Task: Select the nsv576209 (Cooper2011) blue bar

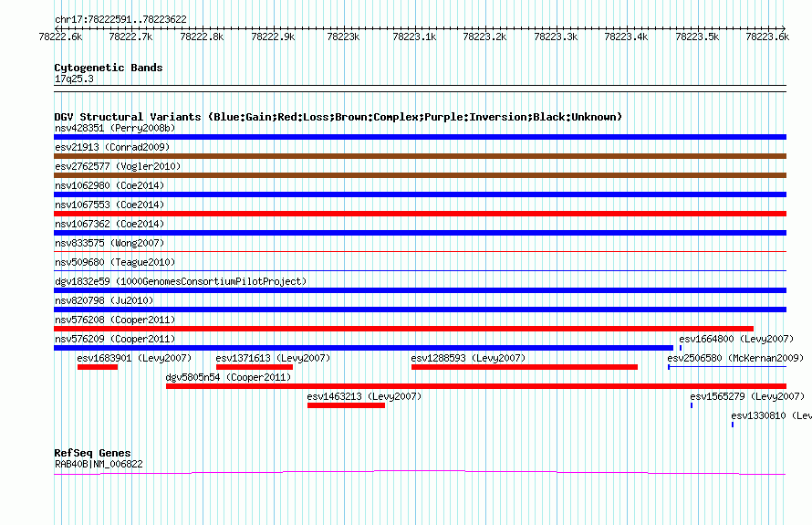Action: 363,348
